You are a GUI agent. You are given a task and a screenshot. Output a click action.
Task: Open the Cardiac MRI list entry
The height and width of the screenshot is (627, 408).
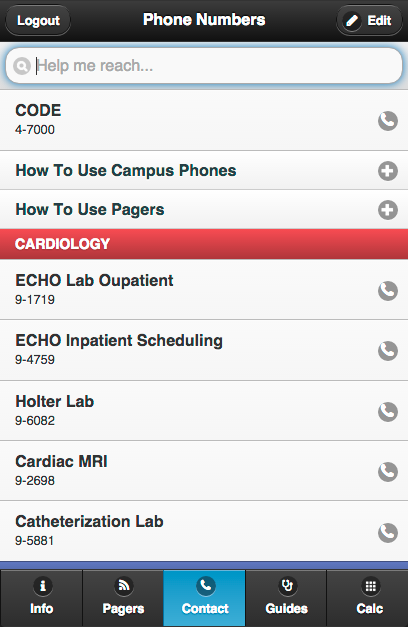204,471
